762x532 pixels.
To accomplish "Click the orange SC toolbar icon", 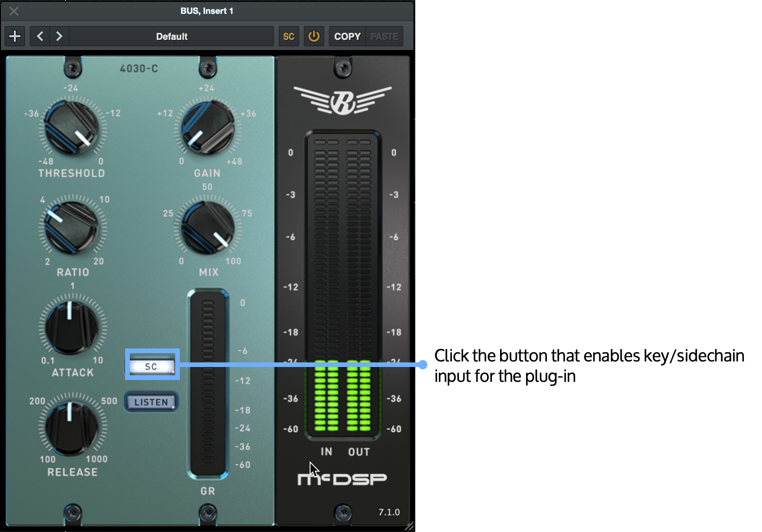I will pos(289,36).
